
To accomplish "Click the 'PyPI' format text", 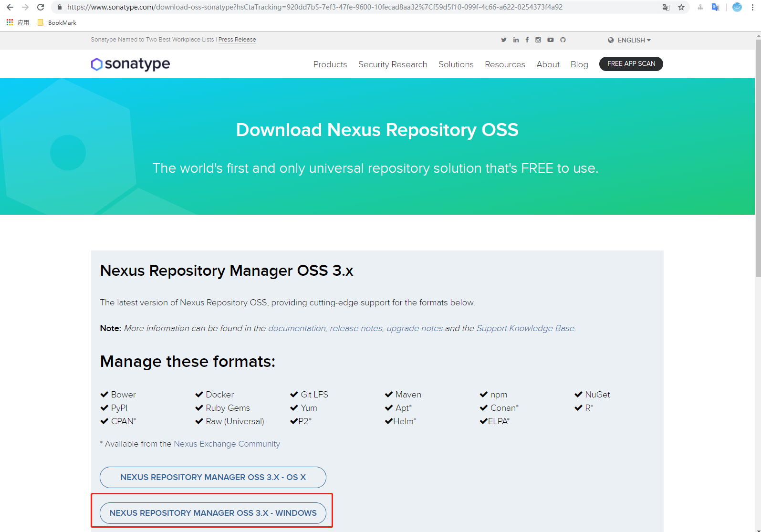I will tap(119, 408).
